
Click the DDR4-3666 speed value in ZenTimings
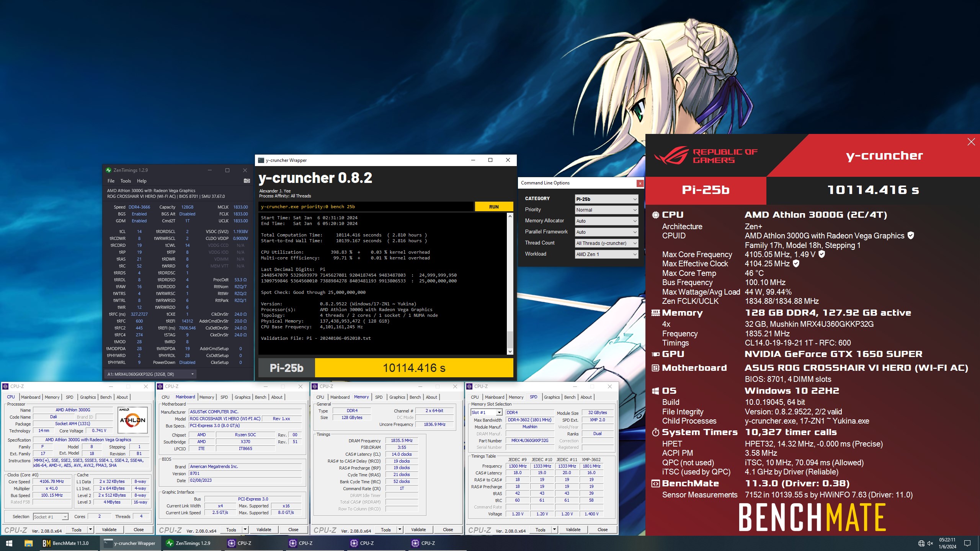coord(139,207)
